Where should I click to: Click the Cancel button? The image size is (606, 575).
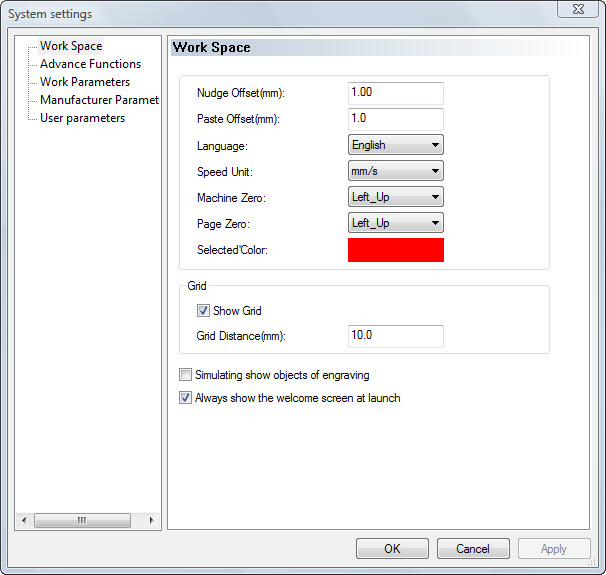[473, 549]
